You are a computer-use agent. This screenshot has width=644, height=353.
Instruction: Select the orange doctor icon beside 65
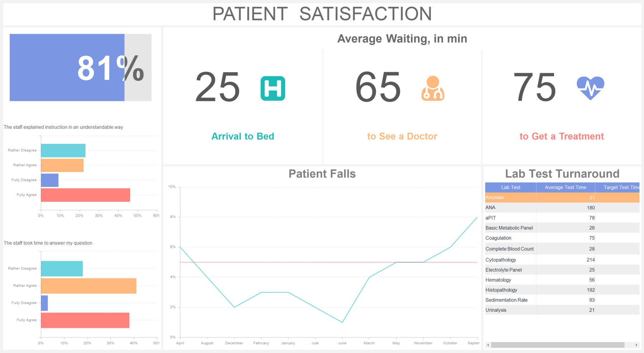(433, 89)
